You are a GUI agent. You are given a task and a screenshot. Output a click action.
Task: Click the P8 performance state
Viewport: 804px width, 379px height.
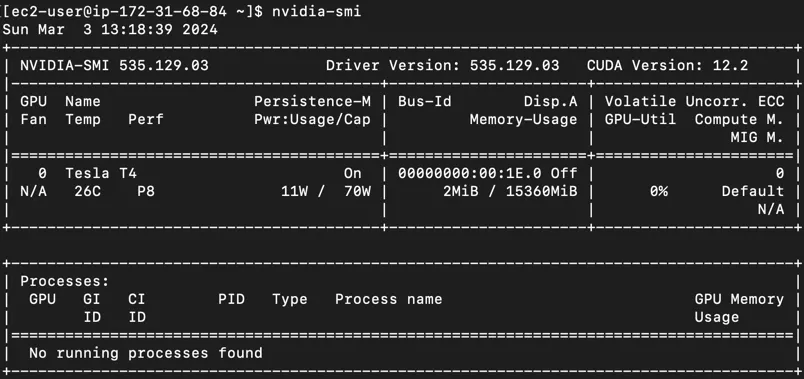[146, 191]
